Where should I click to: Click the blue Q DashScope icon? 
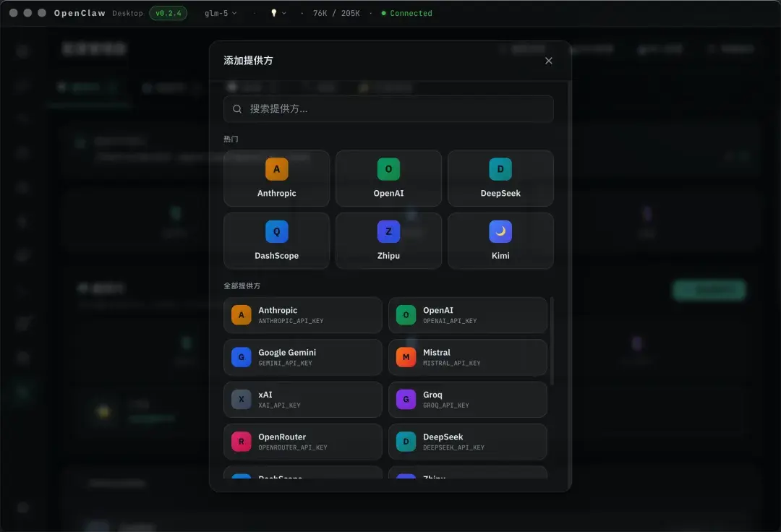click(276, 231)
